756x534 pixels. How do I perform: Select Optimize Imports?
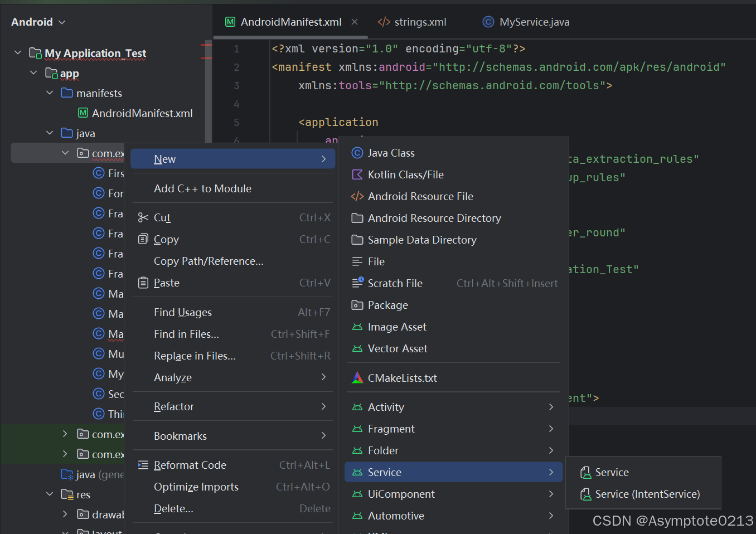(x=232, y=487)
